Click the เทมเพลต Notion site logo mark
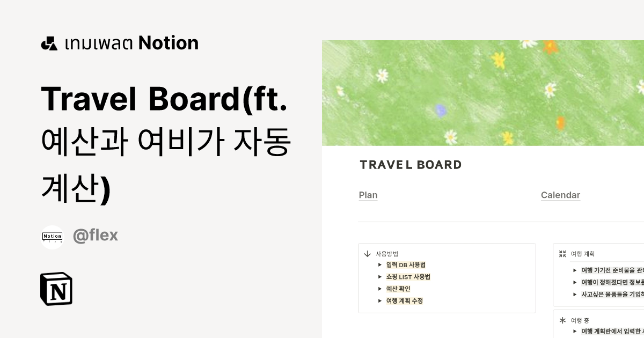This screenshot has height=338, width=644. coord(49,43)
